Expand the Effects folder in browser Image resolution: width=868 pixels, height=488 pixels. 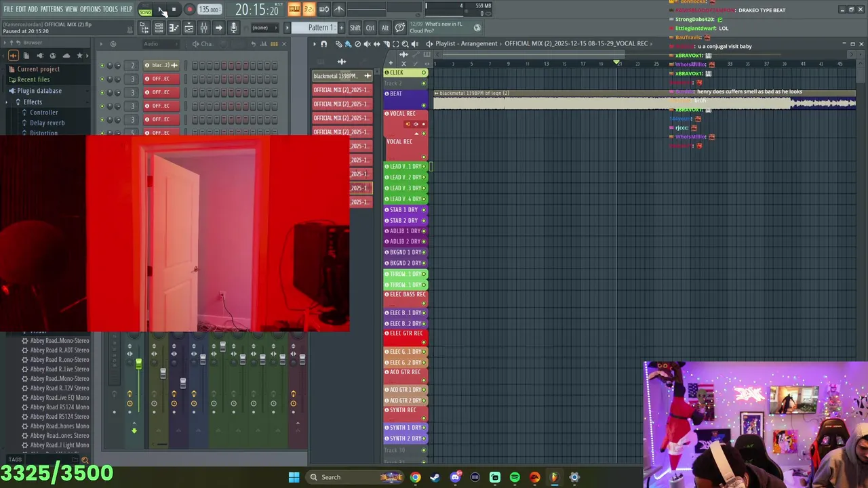tap(33, 102)
